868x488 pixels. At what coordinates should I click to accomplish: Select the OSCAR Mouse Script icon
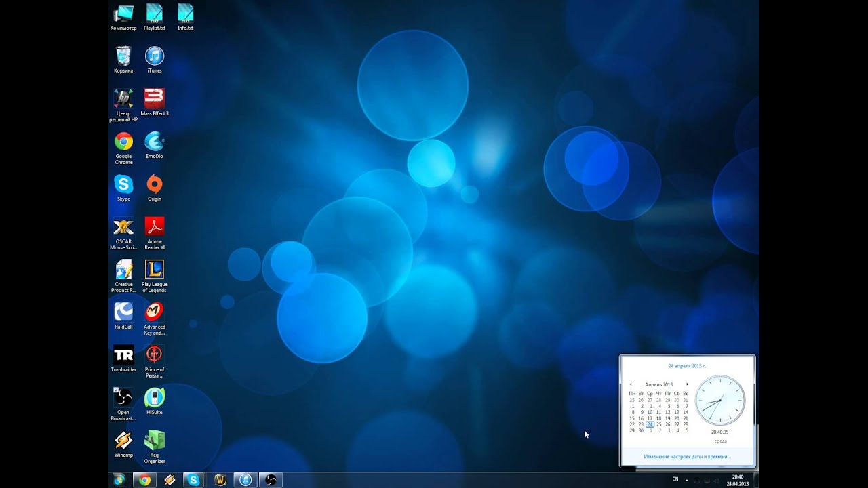(x=123, y=234)
